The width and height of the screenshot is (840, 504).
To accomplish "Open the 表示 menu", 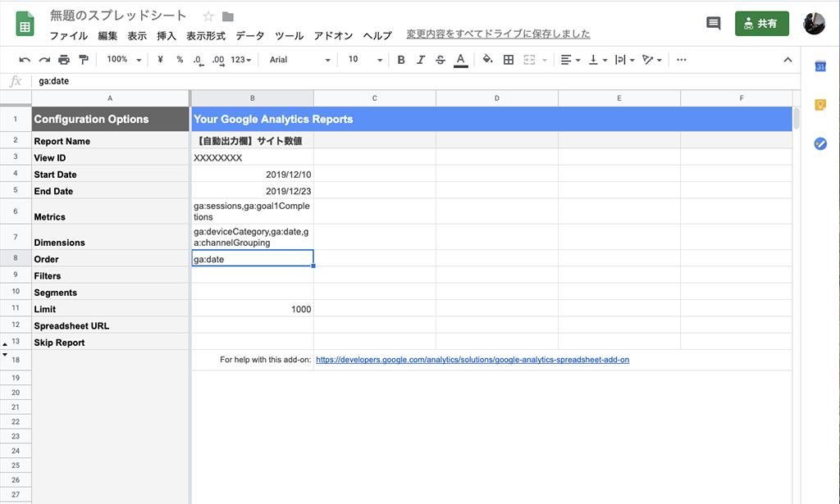I will (x=137, y=36).
